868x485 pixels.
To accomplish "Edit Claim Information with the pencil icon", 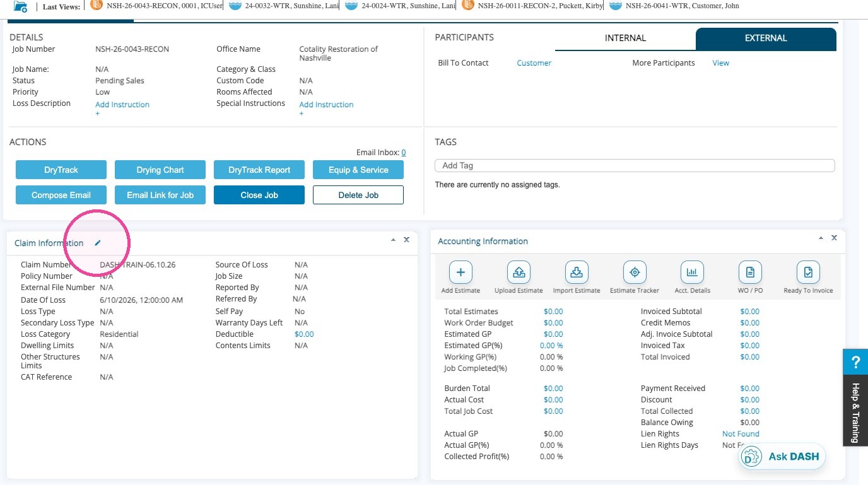I will tap(98, 243).
